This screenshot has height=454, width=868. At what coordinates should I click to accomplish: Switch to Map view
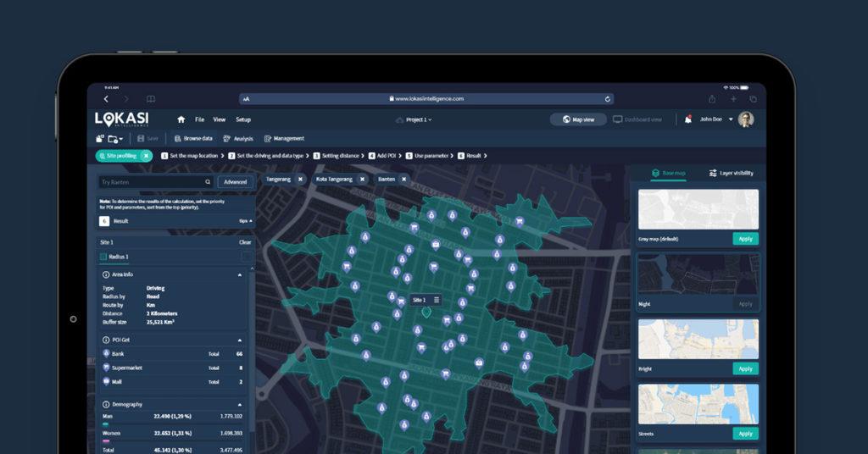578,119
